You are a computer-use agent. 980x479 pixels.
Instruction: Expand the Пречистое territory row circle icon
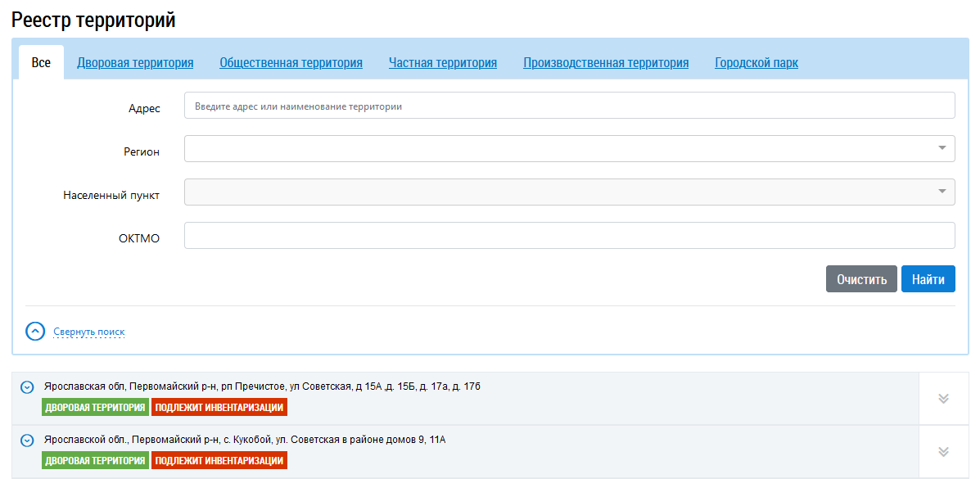(26, 386)
